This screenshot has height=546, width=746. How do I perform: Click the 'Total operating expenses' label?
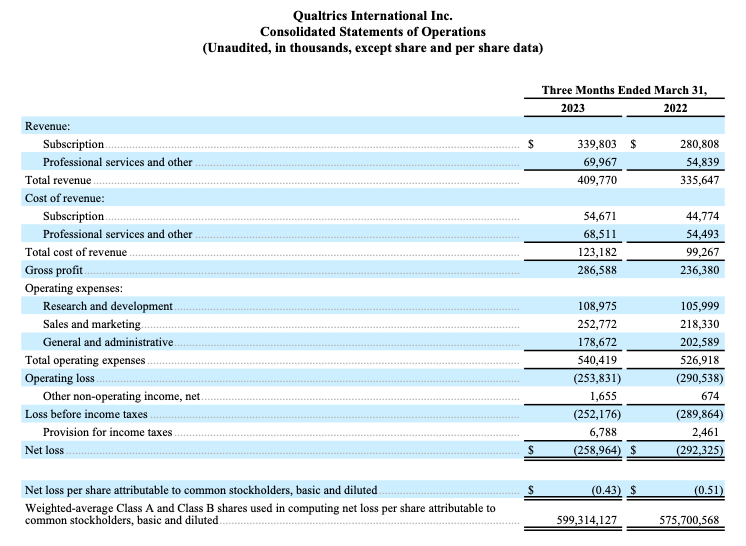(85, 361)
